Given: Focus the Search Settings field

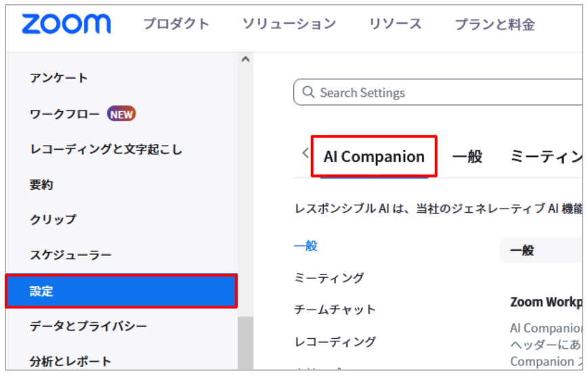Looking at the screenshot, I should click(x=438, y=92).
